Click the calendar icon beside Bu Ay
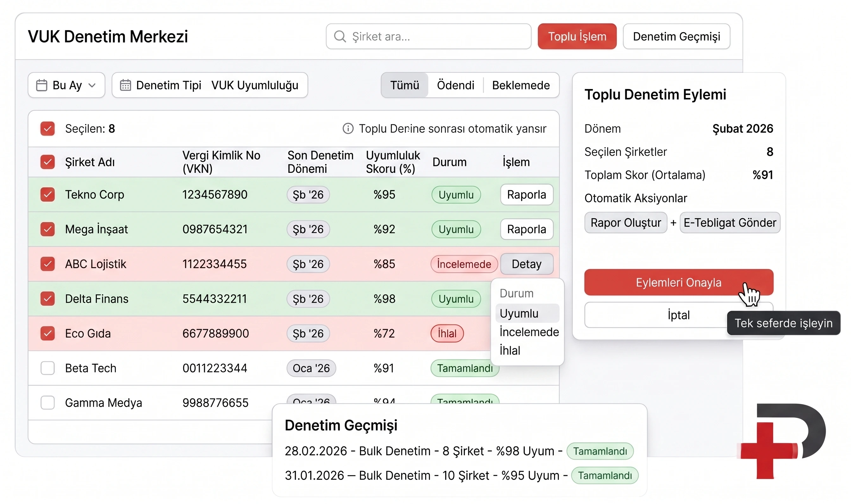The width and height of the screenshot is (851, 504). coord(41,85)
